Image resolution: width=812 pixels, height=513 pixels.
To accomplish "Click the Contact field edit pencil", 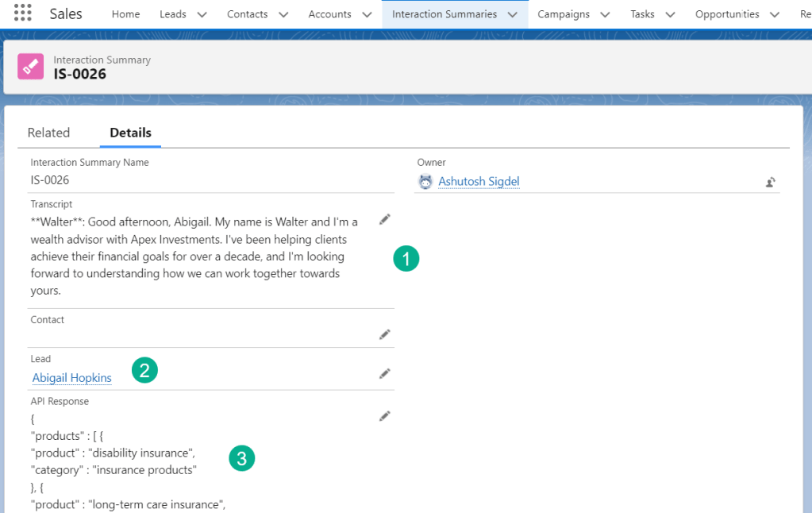I will click(385, 335).
